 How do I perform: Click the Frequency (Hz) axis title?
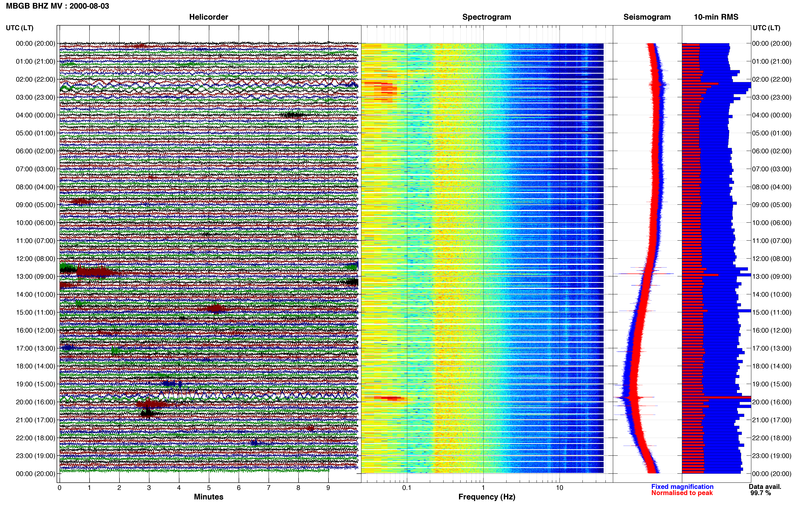pos(487,497)
